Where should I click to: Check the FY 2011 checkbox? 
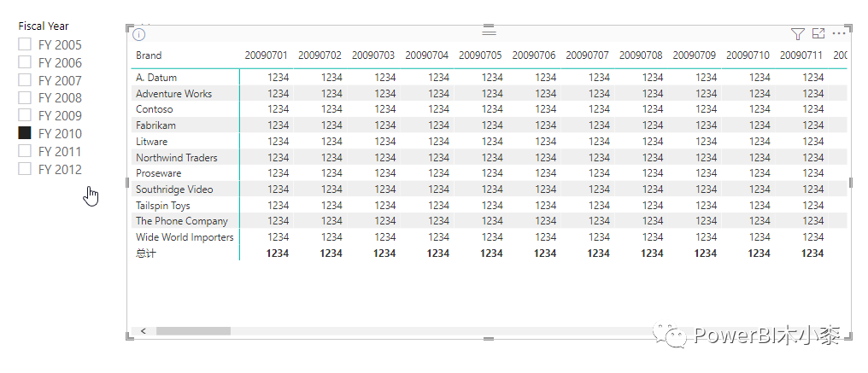tap(25, 150)
